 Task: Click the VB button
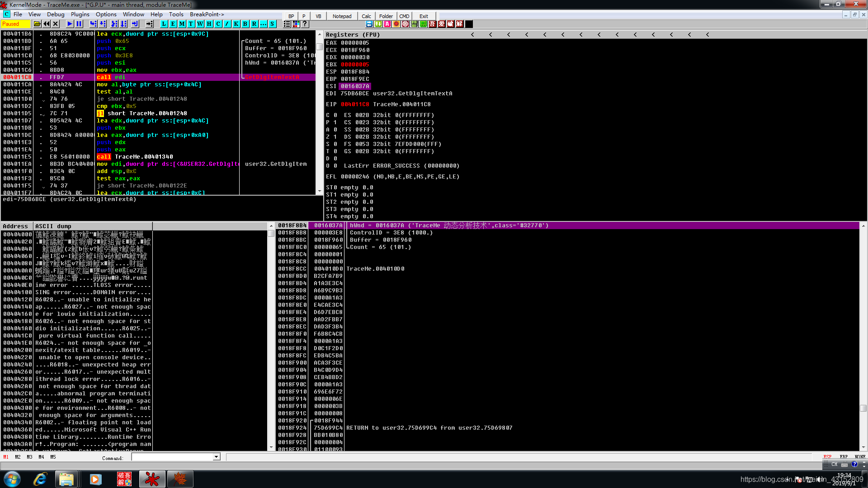click(x=318, y=16)
